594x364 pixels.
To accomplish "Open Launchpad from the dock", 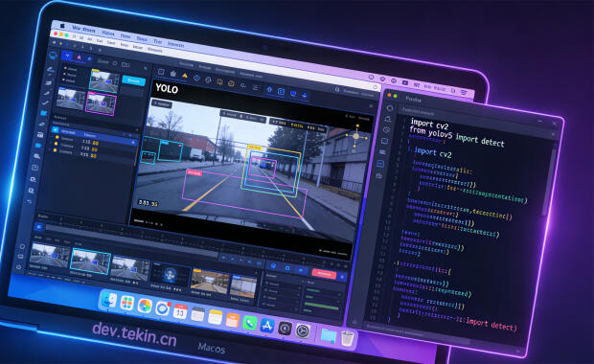I will click(126, 303).
